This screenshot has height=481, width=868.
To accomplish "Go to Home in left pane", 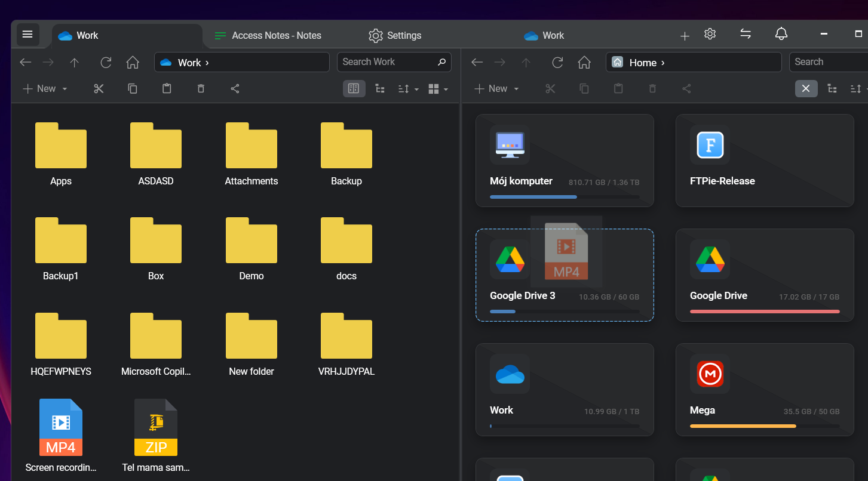I will (133, 62).
